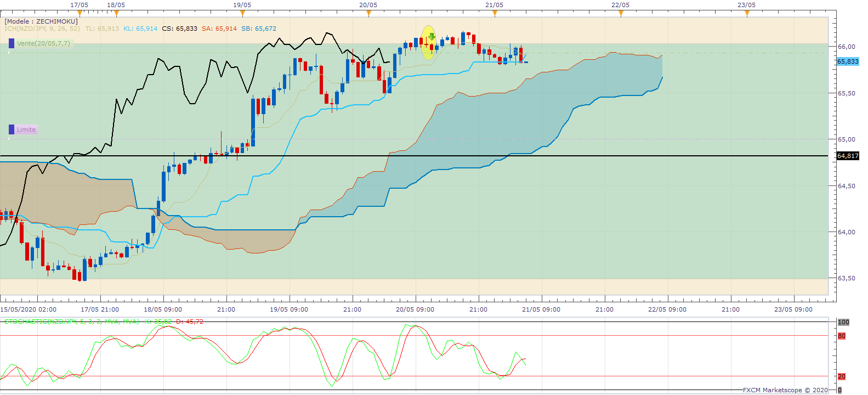Click the 65,00 price axis label

[847, 139]
